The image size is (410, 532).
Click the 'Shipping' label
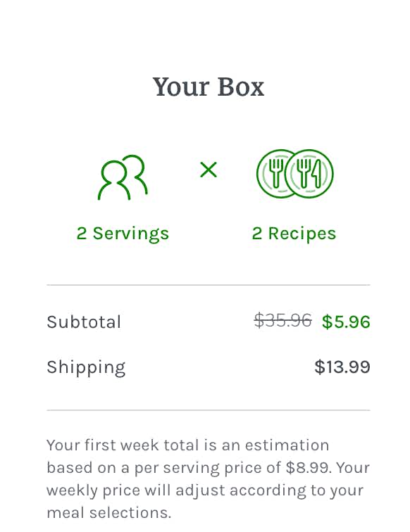click(x=86, y=368)
